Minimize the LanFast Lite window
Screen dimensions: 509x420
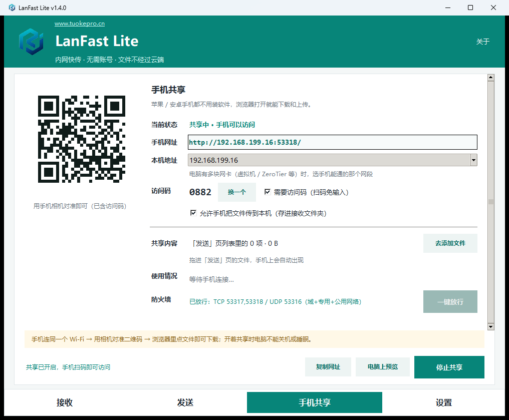[x=448, y=8]
